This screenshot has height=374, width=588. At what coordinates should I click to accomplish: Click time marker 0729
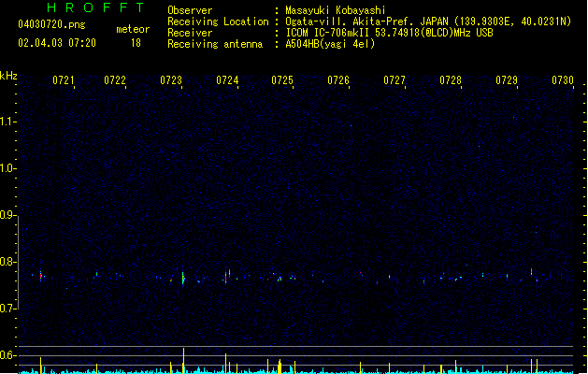507,79
